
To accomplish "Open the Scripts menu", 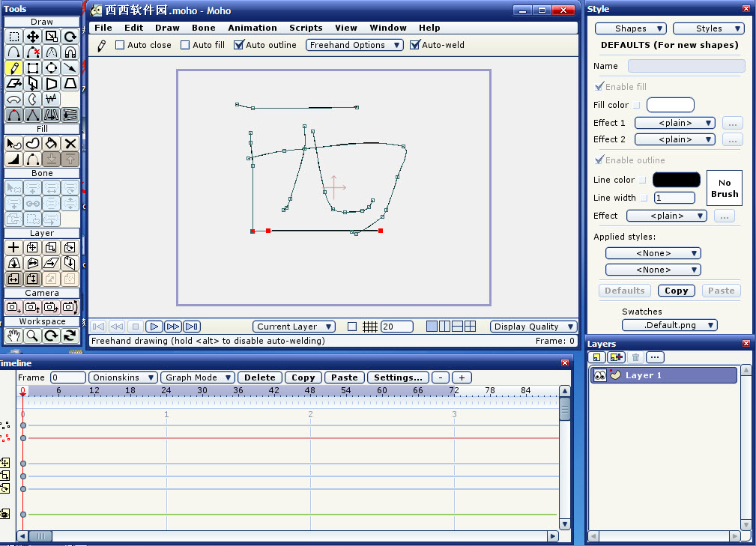I will click(x=306, y=28).
